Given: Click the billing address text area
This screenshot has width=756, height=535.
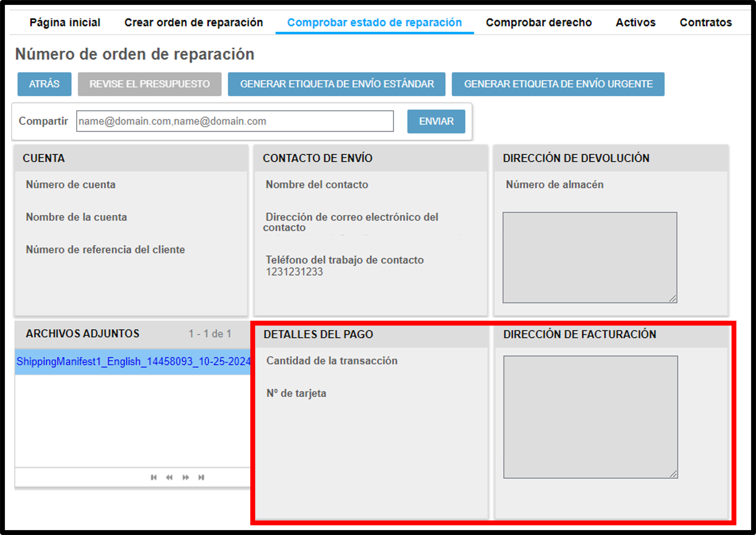Looking at the screenshot, I should pyautogui.click(x=590, y=417).
